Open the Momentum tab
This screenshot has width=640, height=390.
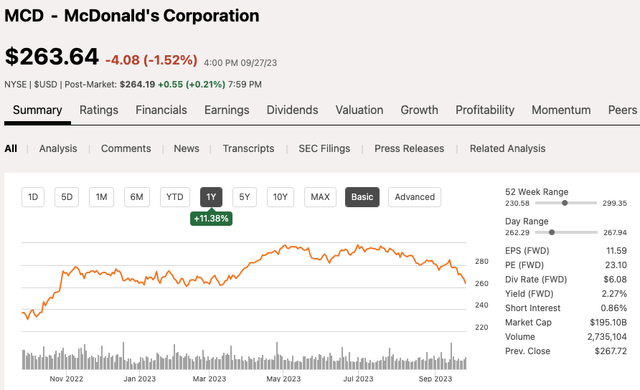tap(561, 110)
